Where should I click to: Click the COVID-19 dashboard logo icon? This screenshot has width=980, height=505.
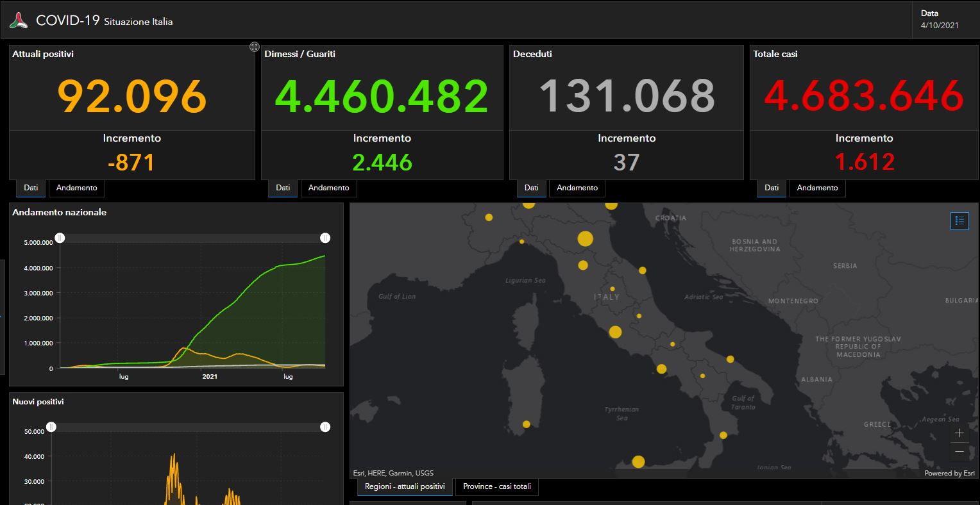(x=19, y=21)
